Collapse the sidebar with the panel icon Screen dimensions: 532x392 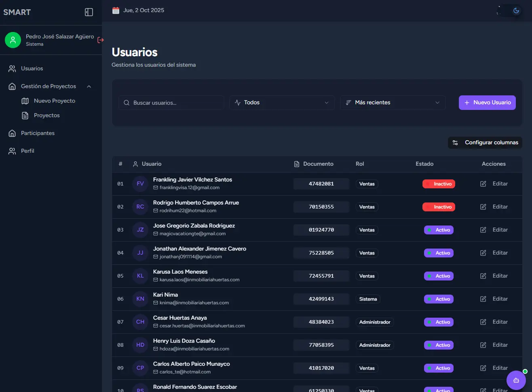[x=89, y=12]
